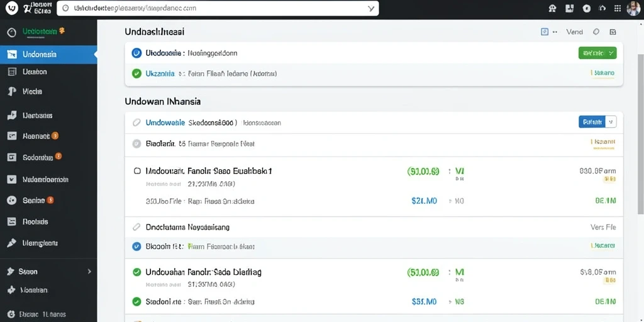This screenshot has height=322, width=644.
Task: Open the apps grid icon in top bar
Action: 618,8
